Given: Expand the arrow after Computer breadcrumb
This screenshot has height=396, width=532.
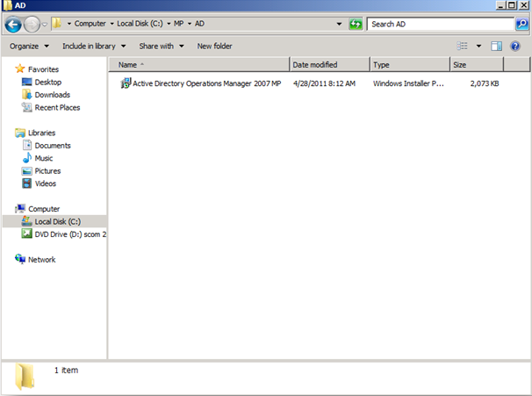Looking at the screenshot, I should 111,24.
